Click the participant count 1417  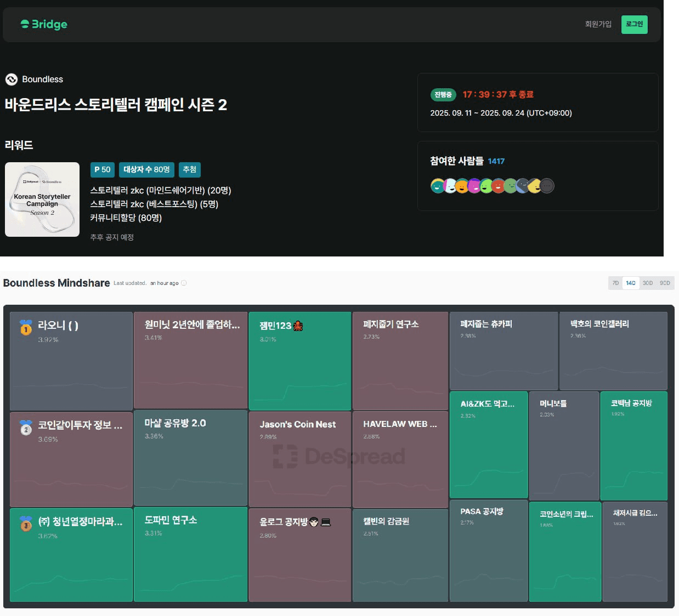(x=496, y=161)
